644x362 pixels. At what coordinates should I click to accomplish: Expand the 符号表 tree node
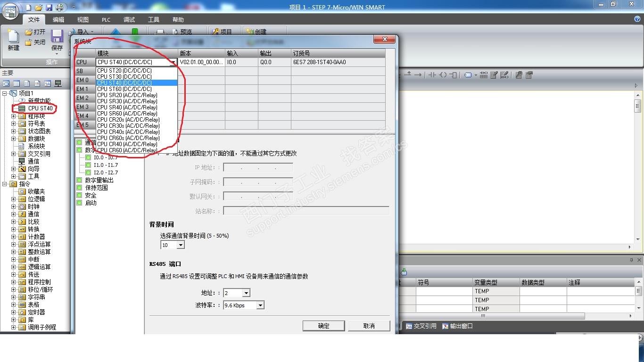click(x=14, y=123)
